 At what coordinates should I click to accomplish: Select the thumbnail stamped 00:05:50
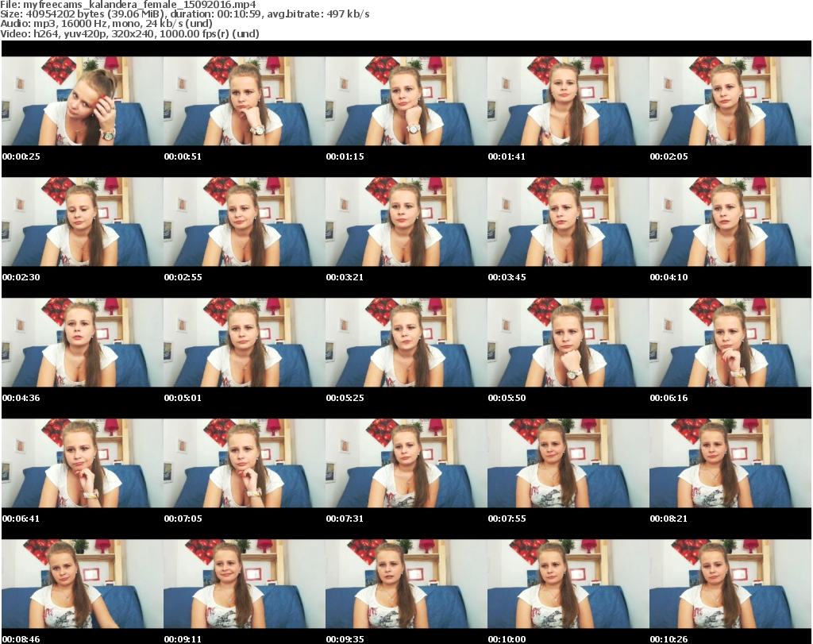point(568,343)
